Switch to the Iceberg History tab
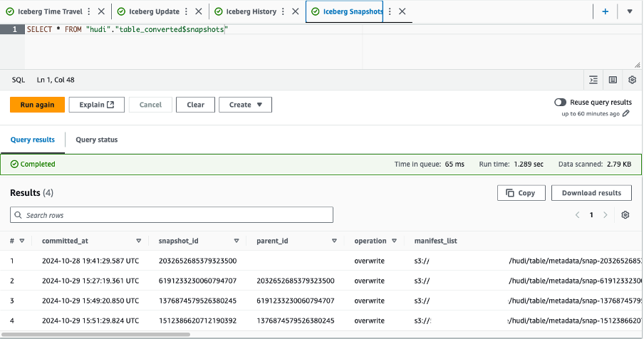 point(251,11)
